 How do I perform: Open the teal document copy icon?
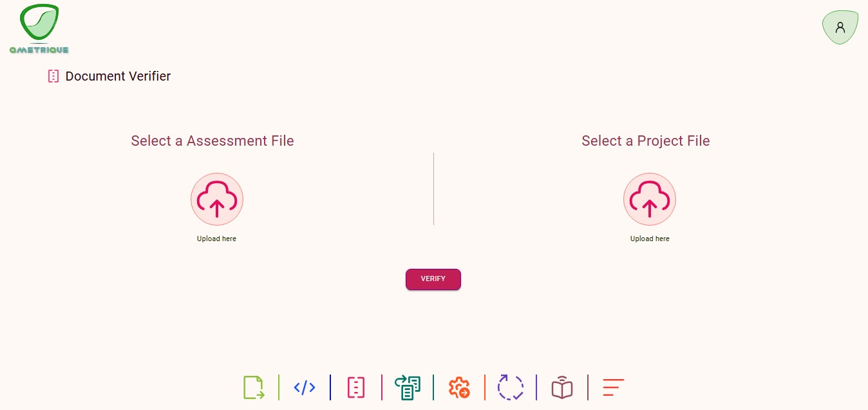coord(408,387)
